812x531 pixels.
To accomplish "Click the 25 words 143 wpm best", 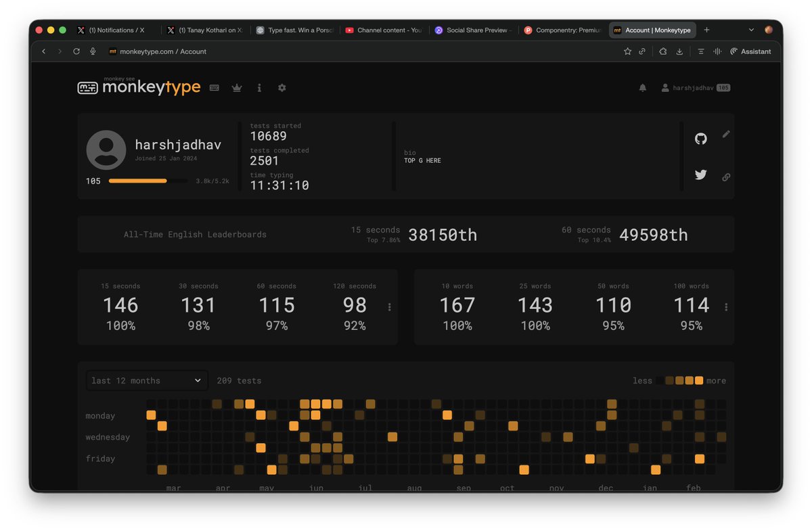I will (x=535, y=306).
